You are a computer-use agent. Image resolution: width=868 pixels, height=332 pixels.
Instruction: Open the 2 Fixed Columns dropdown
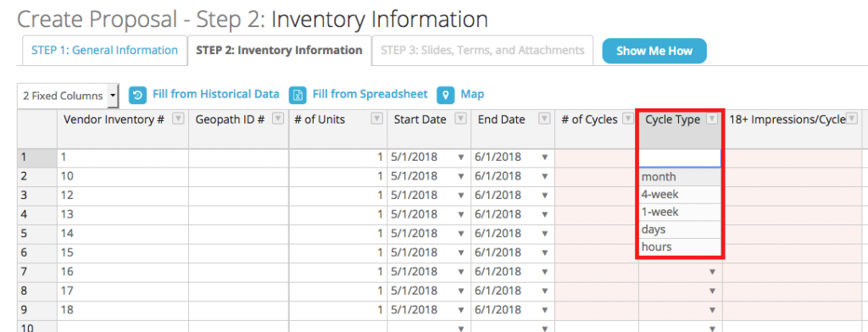click(68, 96)
